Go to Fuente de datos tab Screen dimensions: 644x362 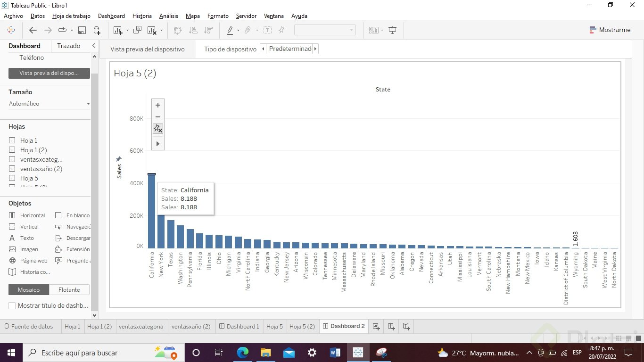pyautogui.click(x=28, y=326)
